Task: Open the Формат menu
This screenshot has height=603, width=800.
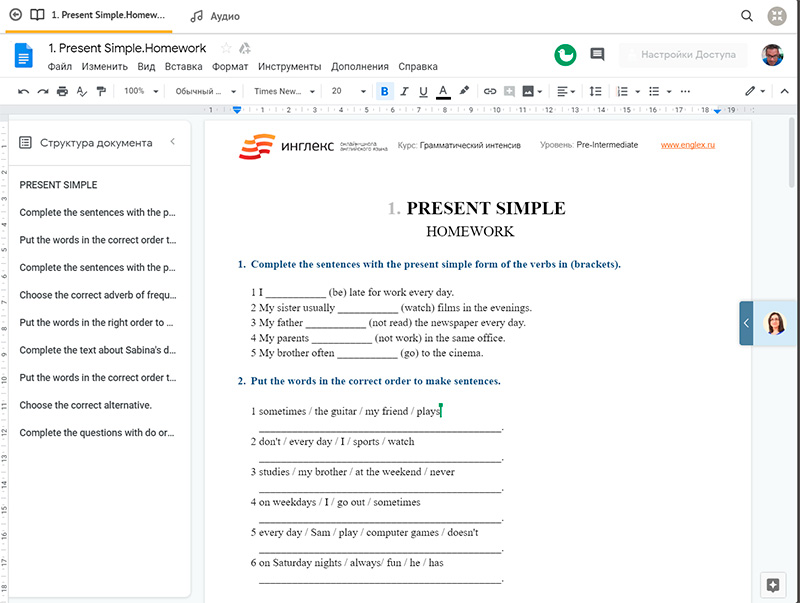Action: (230, 67)
